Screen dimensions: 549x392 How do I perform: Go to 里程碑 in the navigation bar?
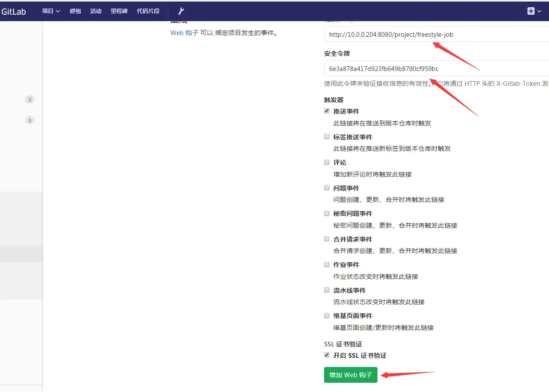click(119, 11)
